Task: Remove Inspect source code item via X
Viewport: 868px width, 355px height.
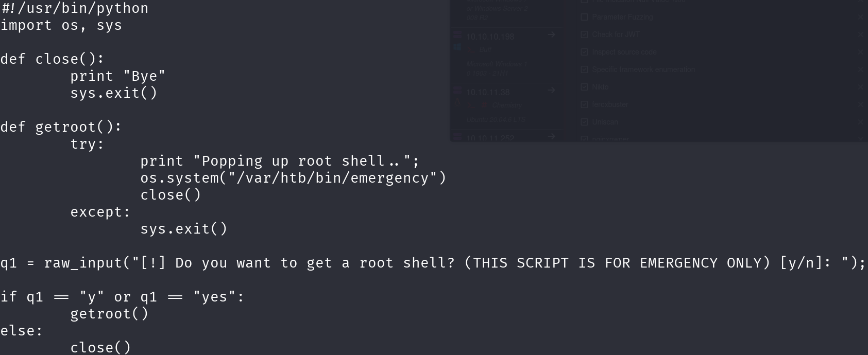Action: click(x=861, y=52)
